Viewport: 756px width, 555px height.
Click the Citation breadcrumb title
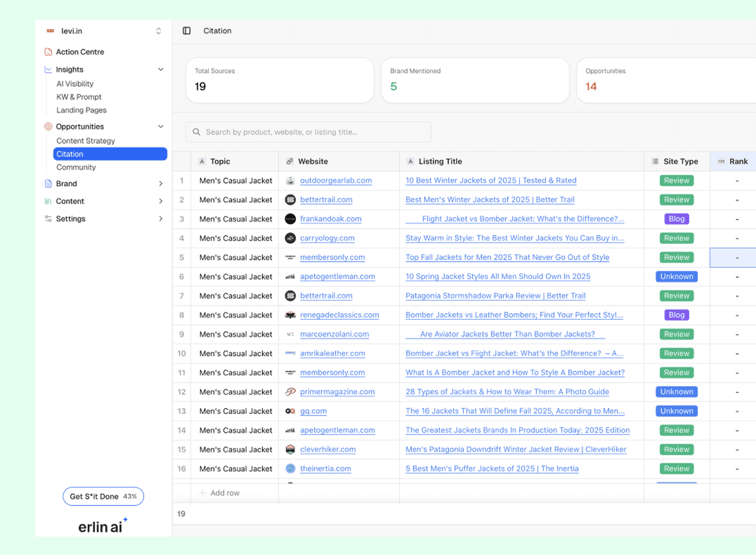click(x=217, y=31)
